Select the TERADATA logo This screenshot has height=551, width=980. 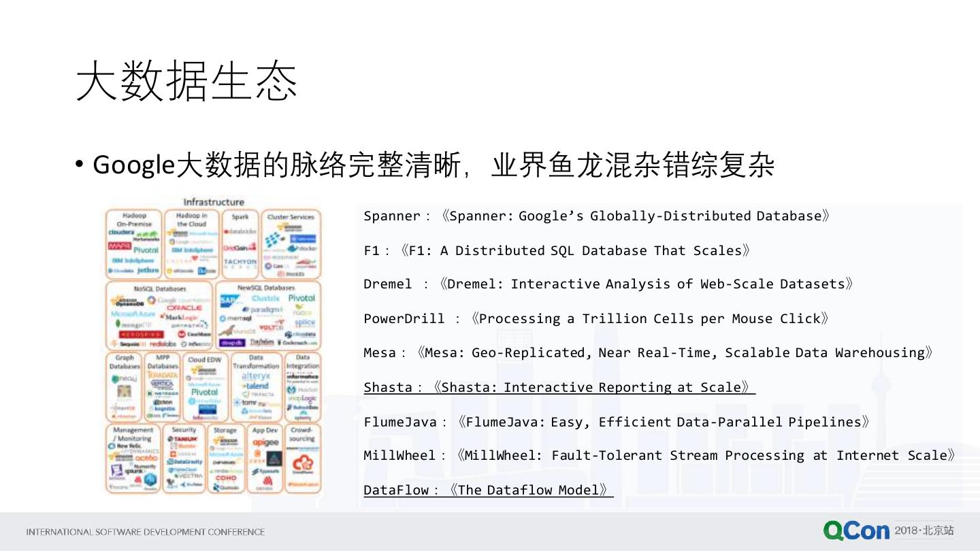tap(163, 375)
